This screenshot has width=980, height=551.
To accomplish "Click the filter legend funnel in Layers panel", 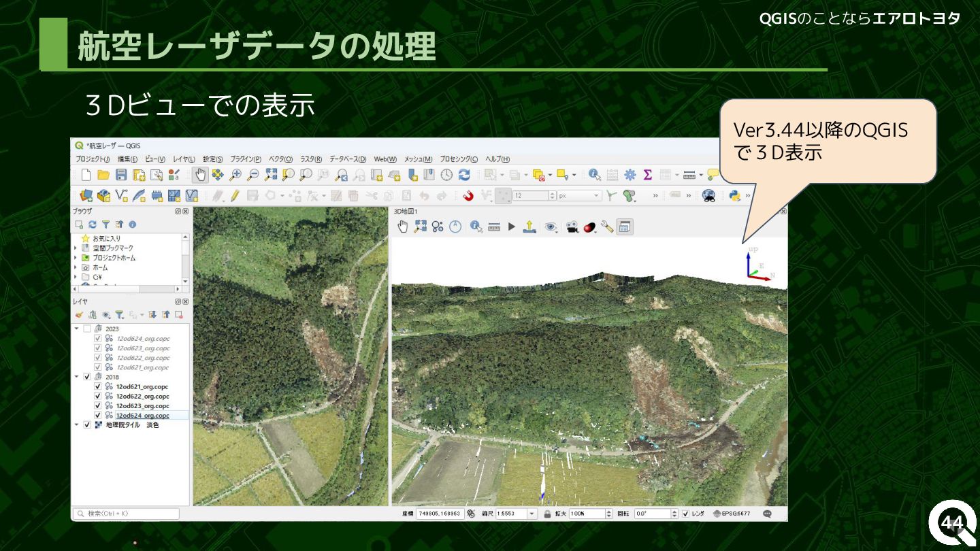I will [x=119, y=315].
